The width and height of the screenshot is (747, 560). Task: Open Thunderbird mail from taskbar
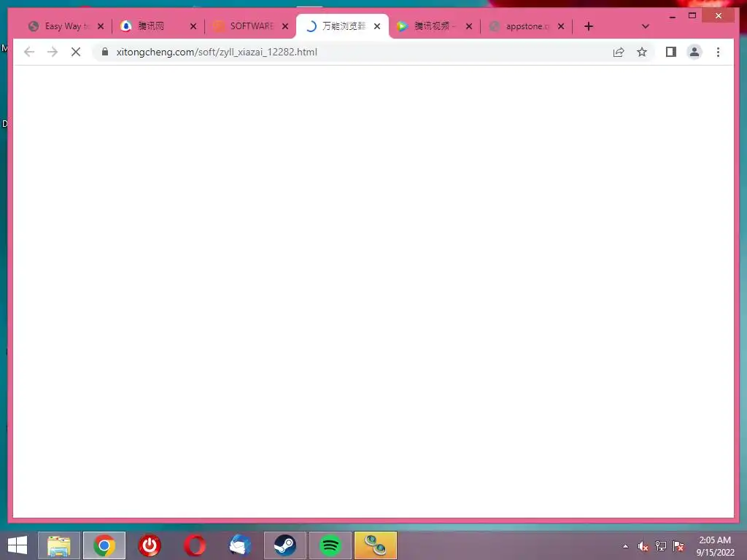(x=239, y=545)
